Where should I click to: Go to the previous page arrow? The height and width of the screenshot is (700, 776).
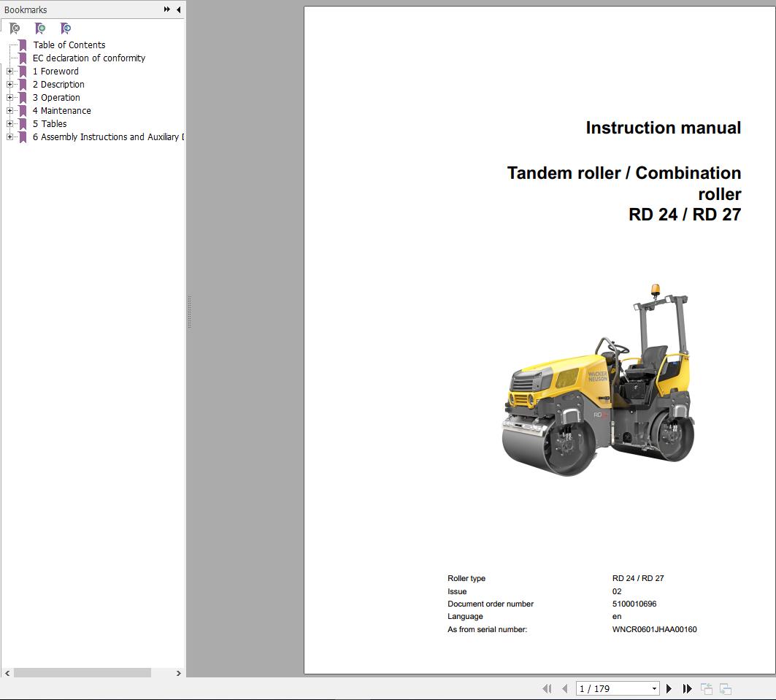[x=564, y=688]
